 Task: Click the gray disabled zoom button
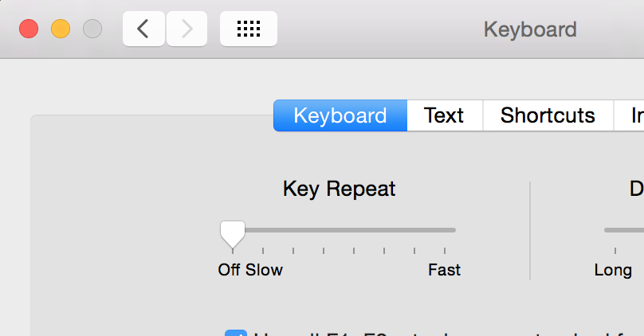pyautogui.click(x=92, y=29)
